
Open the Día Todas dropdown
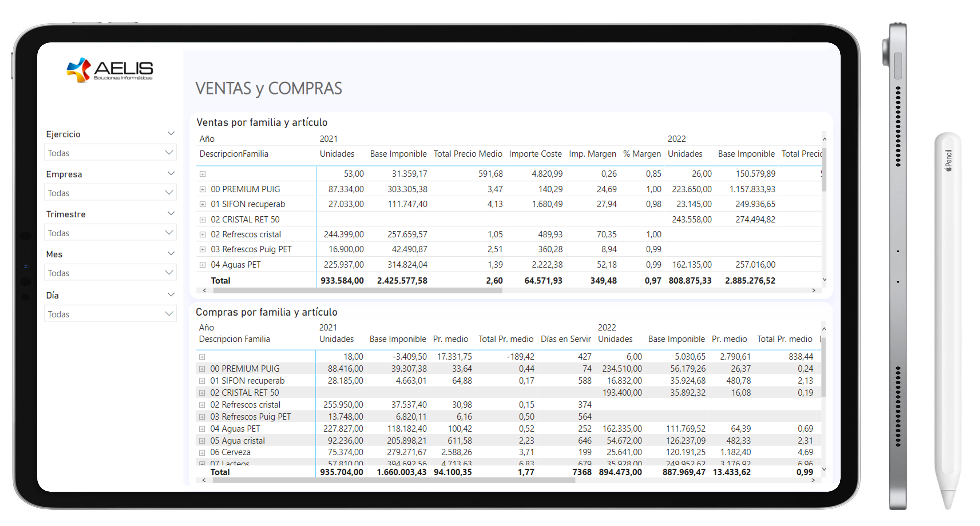(110, 314)
